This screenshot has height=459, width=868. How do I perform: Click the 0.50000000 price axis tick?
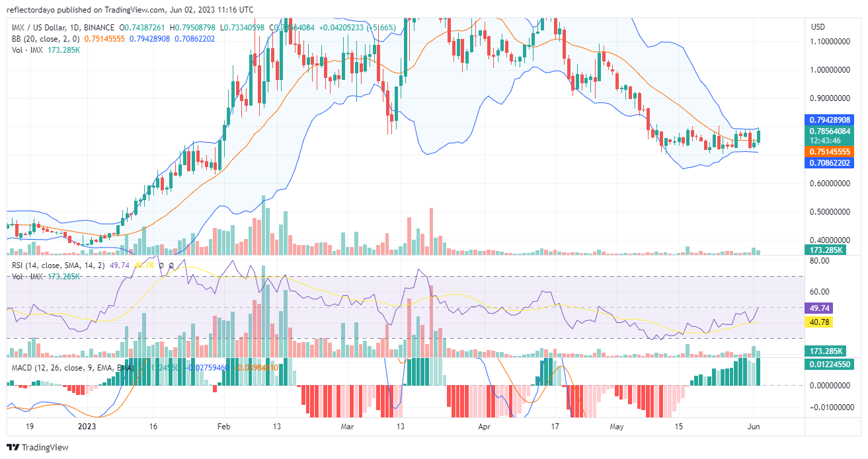(832, 213)
